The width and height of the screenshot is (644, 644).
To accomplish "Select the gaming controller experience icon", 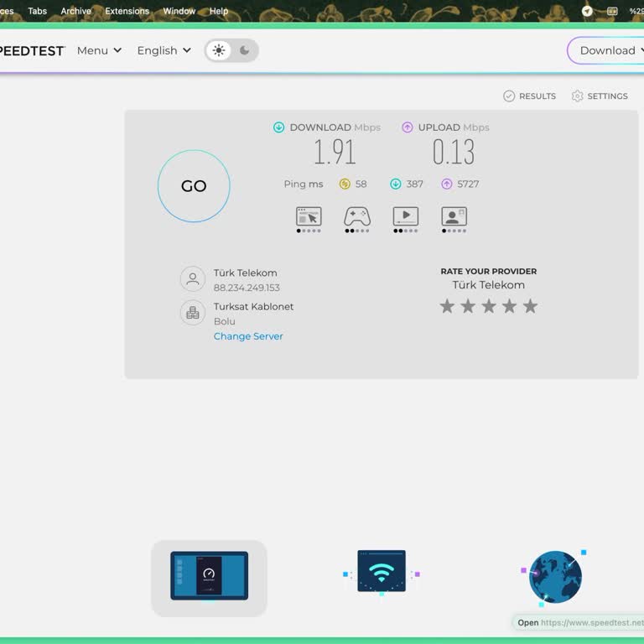I will [x=357, y=216].
